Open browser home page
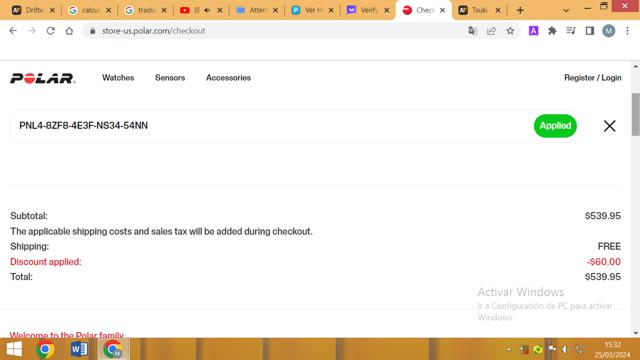640x360 pixels. tap(69, 31)
